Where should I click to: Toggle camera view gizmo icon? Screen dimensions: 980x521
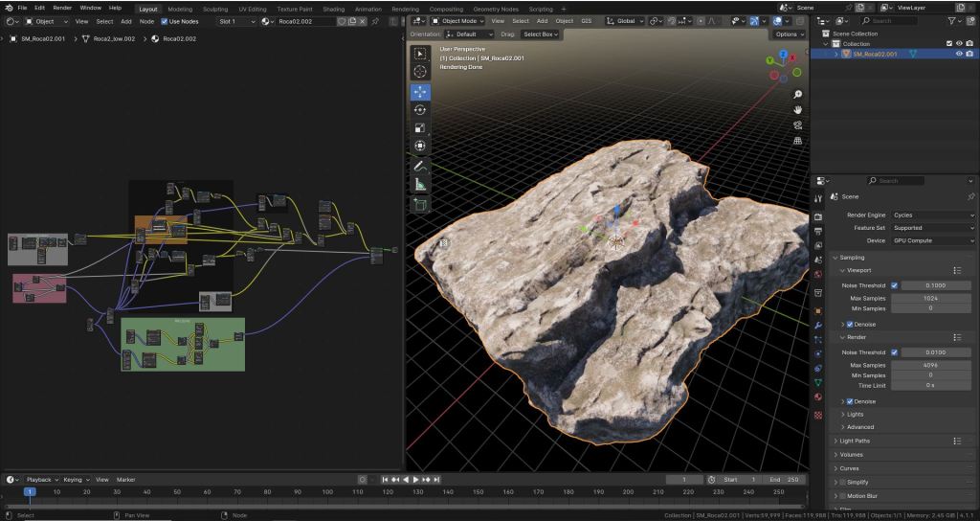(797, 125)
